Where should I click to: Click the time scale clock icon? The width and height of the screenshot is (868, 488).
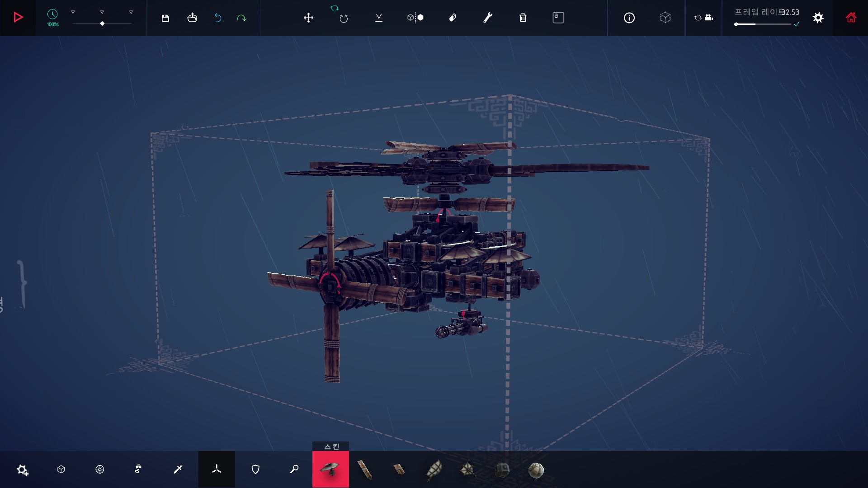52,14
